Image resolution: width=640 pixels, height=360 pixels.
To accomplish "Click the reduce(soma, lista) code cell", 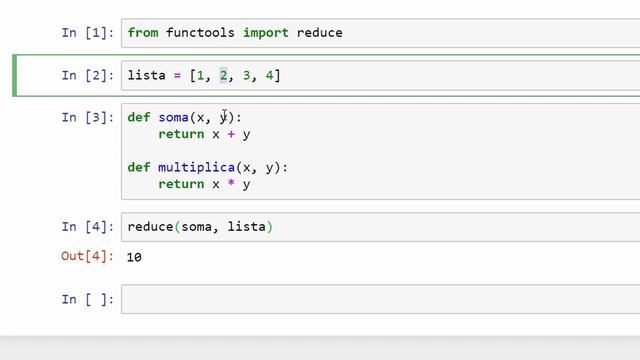I will coord(380,227).
